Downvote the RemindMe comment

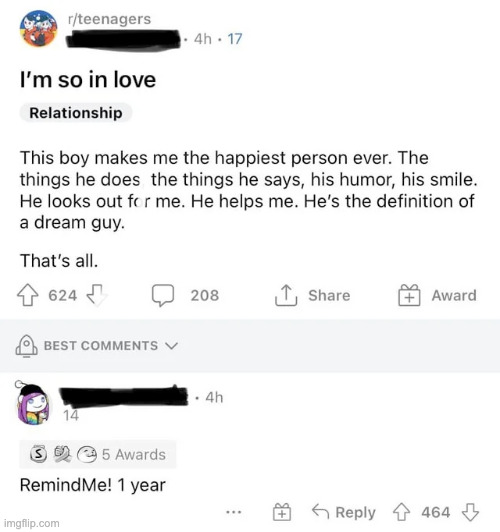click(x=470, y=512)
